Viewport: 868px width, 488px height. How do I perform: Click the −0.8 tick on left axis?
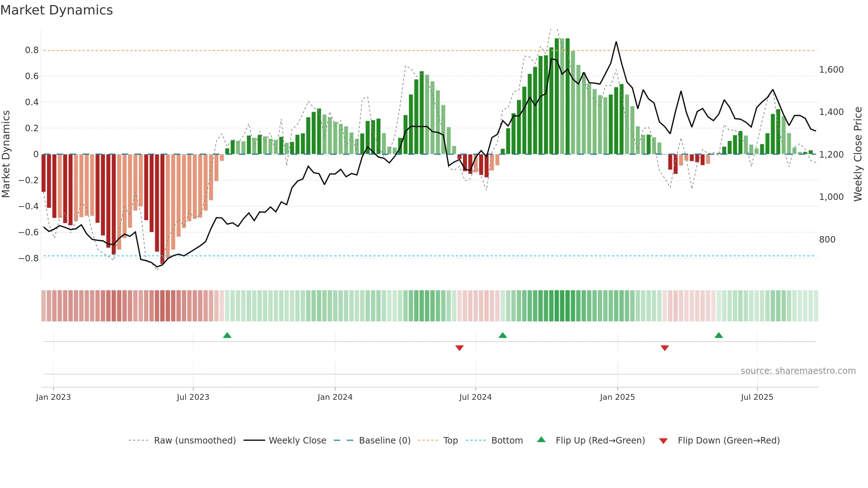tap(29, 258)
